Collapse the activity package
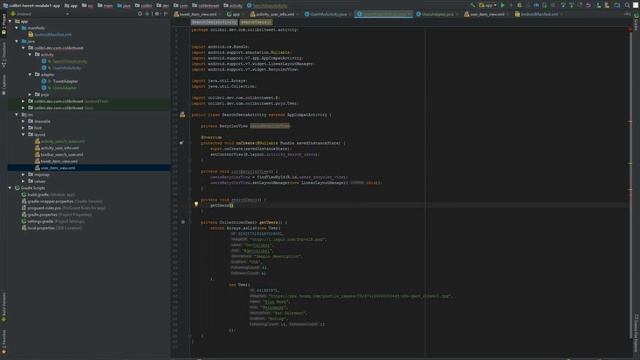 pos(30,54)
